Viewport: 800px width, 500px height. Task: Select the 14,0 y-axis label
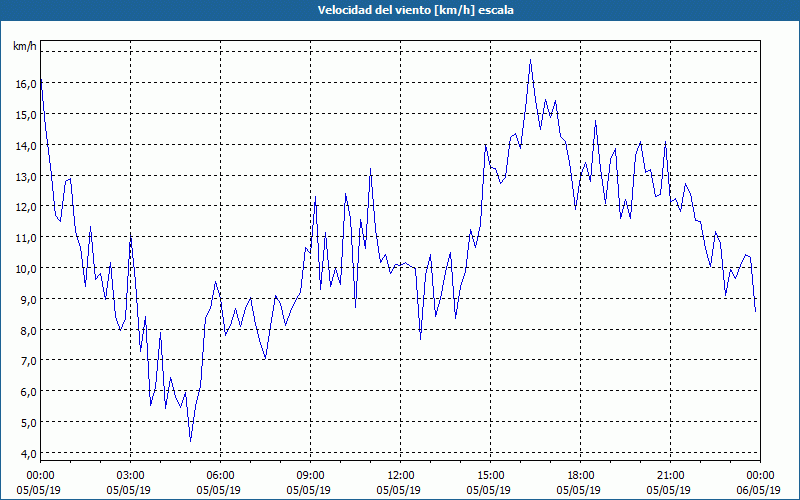tap(26, 145)
